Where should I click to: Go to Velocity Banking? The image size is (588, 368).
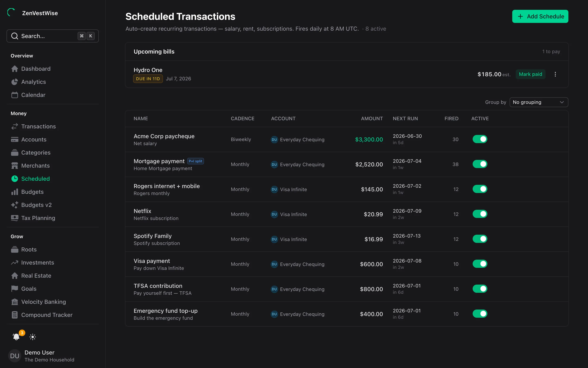pos(52,302)
